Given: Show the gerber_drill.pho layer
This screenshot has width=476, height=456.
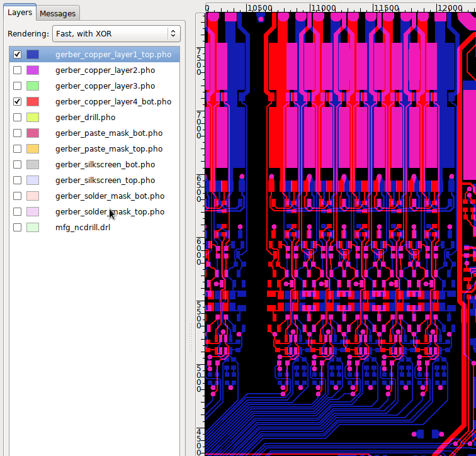Looking at the screenshot, I should coord(17,118).
